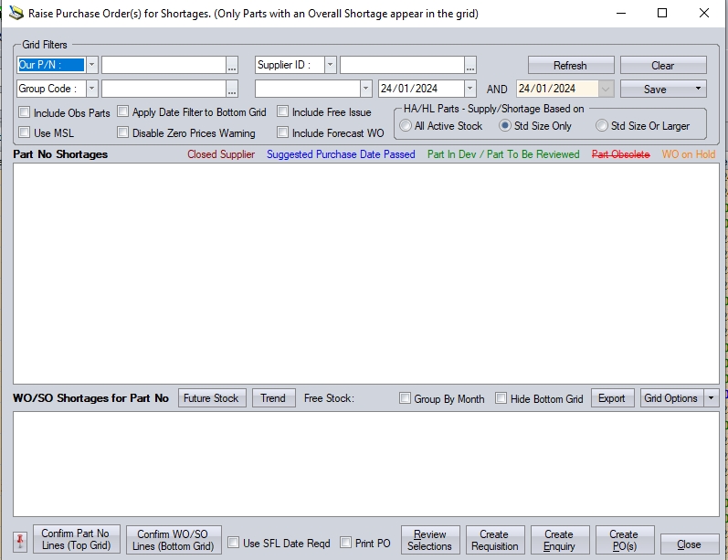The width and height of the screenshot is (728, 560).
Task: Open the first date picker dropdown
Action: 470,90
